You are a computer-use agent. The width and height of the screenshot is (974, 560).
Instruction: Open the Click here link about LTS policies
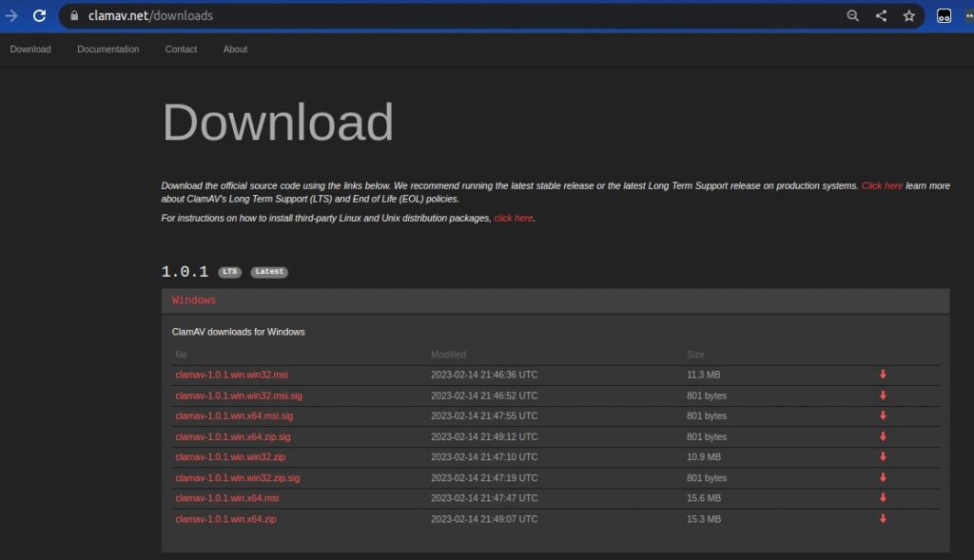[x=882, y=185]
